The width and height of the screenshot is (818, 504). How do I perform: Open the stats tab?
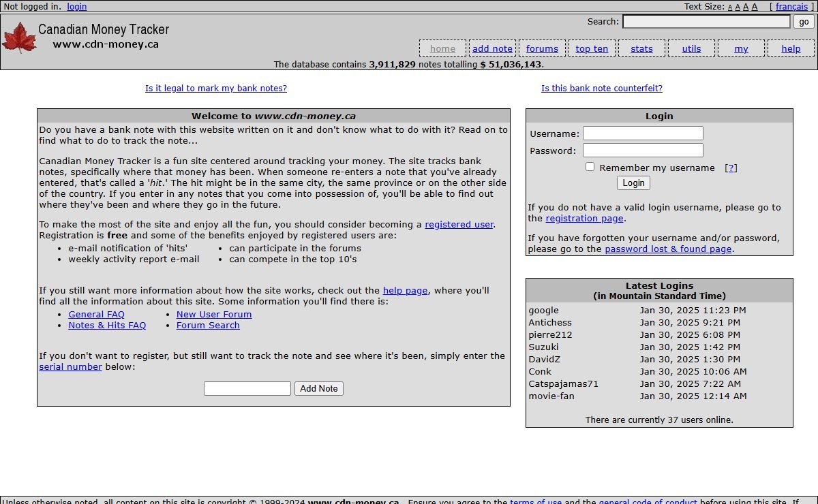(x=641, y=48)
